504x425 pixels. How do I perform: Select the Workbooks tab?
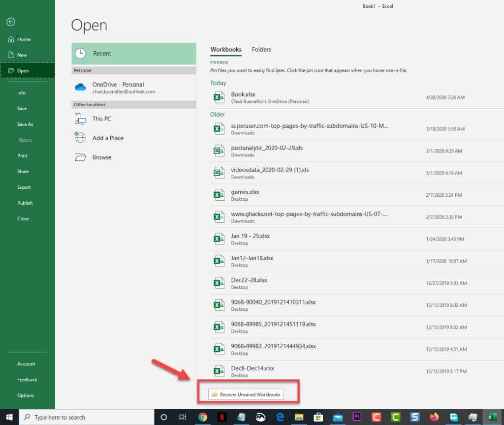pyautogui.click(x=226, y=50)
